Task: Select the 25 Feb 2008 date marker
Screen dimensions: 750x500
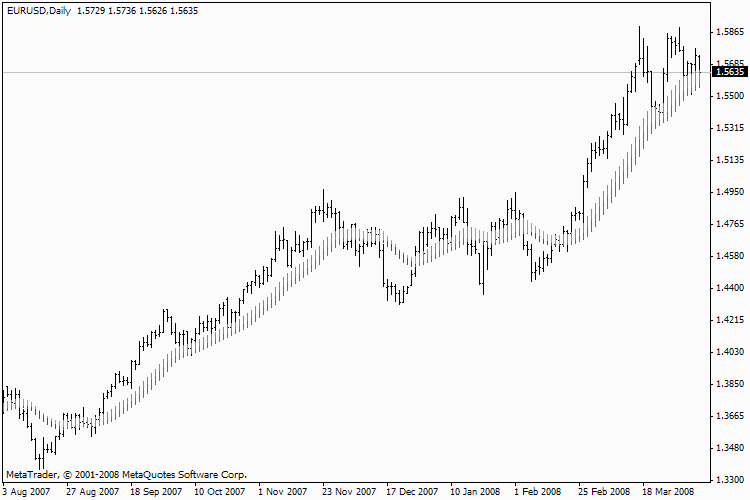Action: [x=602, y=492]
